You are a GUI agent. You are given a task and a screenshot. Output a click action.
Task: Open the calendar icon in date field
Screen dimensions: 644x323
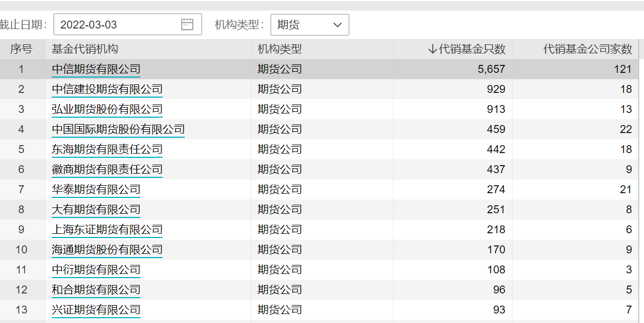[187, 24]
